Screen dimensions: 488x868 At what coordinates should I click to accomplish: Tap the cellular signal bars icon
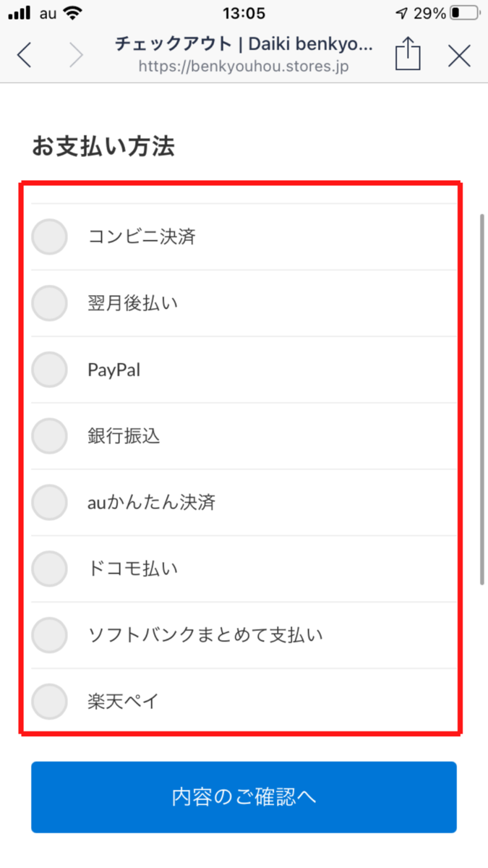tap(20, 14)
